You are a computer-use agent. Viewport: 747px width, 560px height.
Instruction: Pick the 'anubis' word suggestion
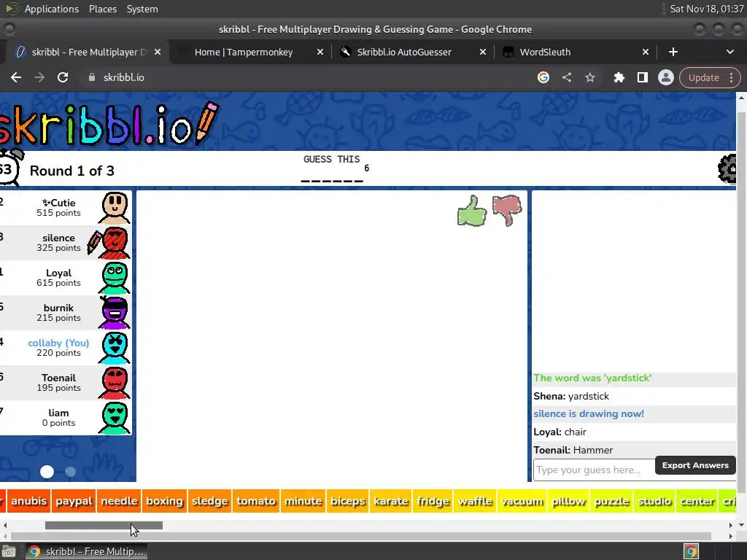click(28, 501)
